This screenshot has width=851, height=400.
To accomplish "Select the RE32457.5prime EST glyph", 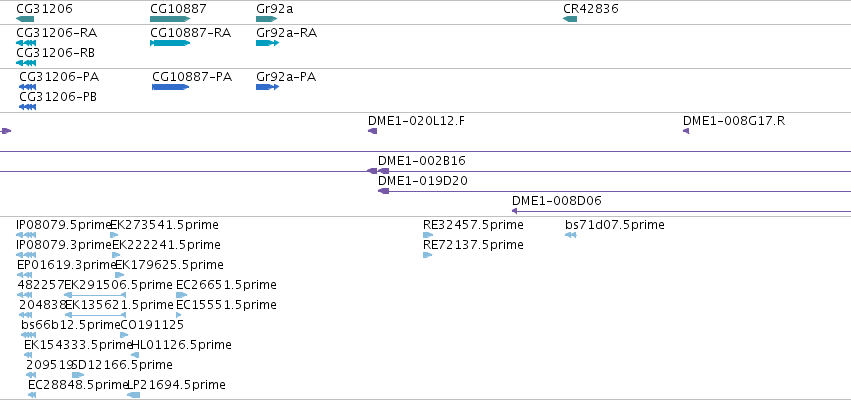I will pyautogui.click(x=428, y=235).
